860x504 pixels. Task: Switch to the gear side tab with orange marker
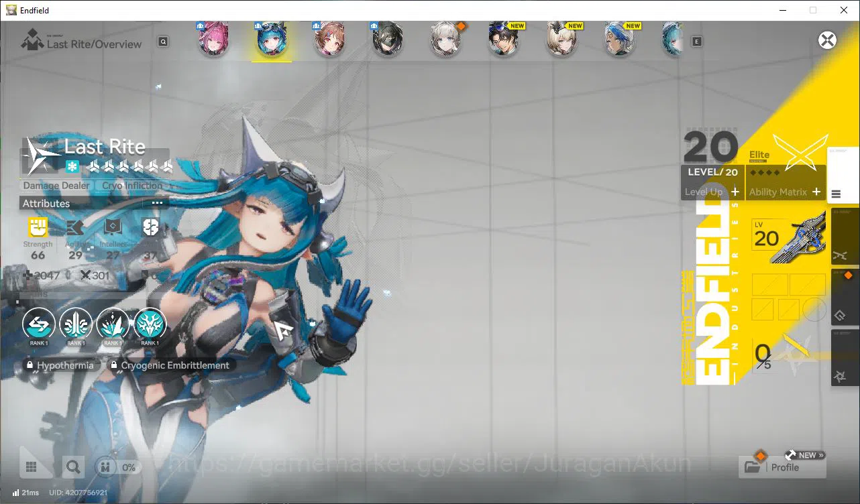pyautogui.click(x=844, y=296)
